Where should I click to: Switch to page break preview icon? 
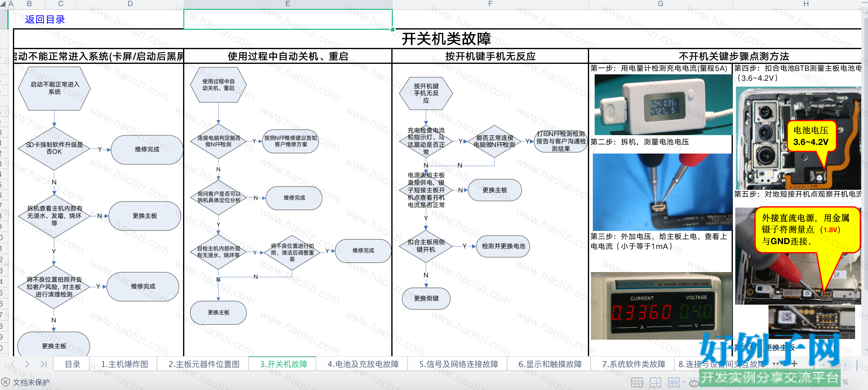674,382
